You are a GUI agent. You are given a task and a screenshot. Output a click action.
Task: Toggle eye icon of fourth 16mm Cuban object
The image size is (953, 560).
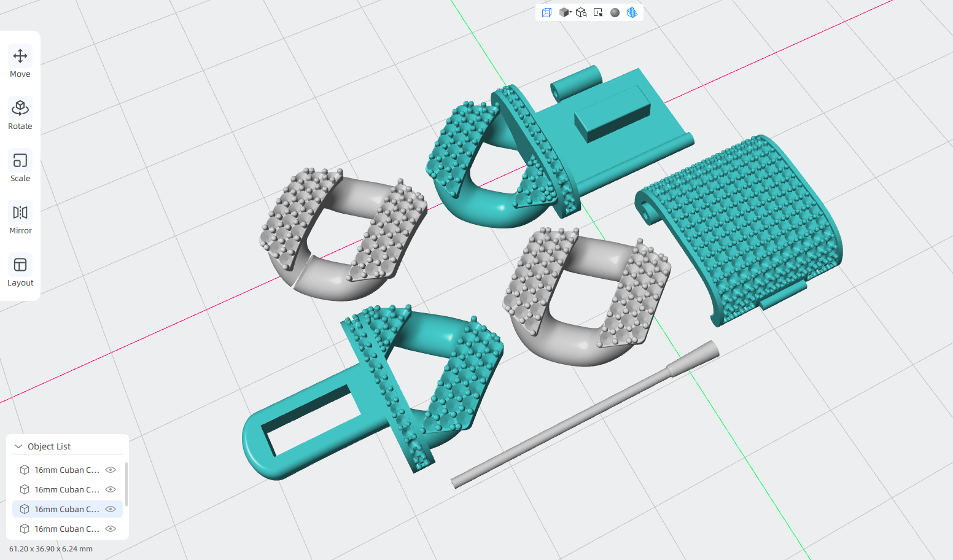tap(111, 529)
